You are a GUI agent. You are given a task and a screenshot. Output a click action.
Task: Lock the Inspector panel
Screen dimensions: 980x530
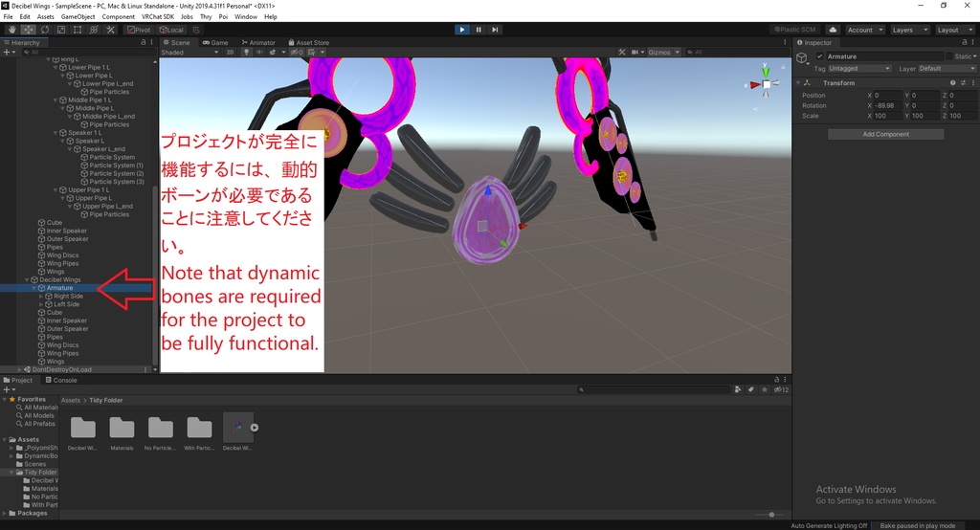[965, 42]
